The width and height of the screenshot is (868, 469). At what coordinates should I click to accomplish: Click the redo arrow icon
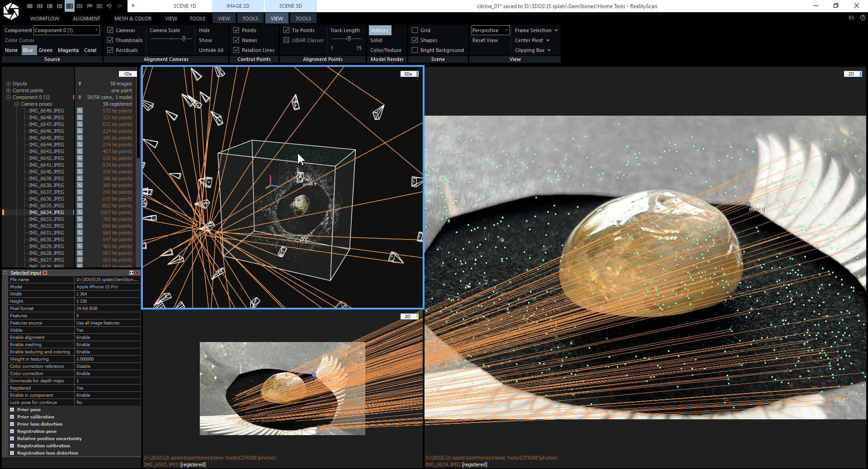click(119, 6)
